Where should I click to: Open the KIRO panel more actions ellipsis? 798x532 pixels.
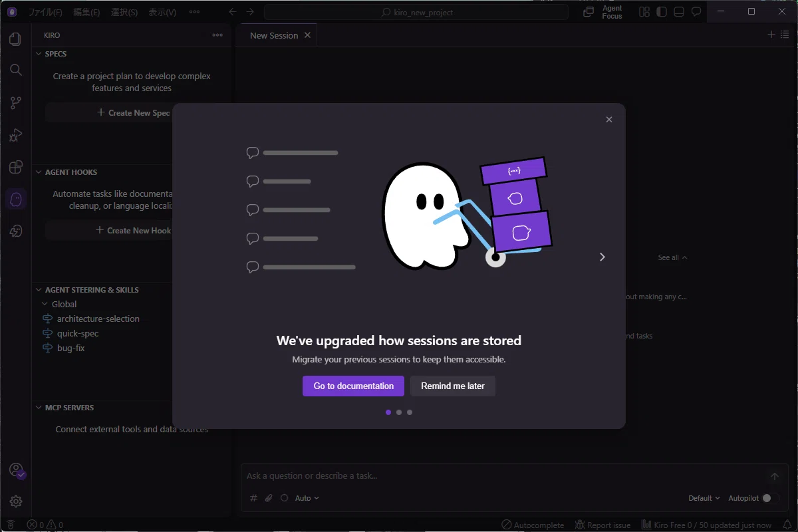coord(217,35)
